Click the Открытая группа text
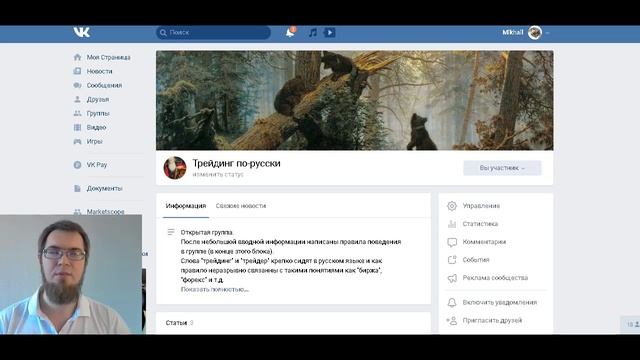Screen dimensions: 640x360 coord(207,232)
